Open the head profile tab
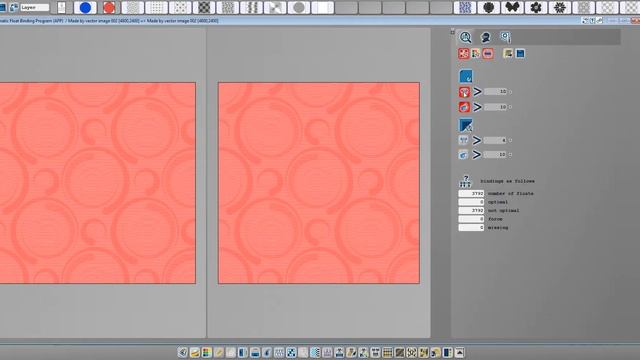This screenshot has height=360, width=640. pyautogui.click(x=485, y=37)
